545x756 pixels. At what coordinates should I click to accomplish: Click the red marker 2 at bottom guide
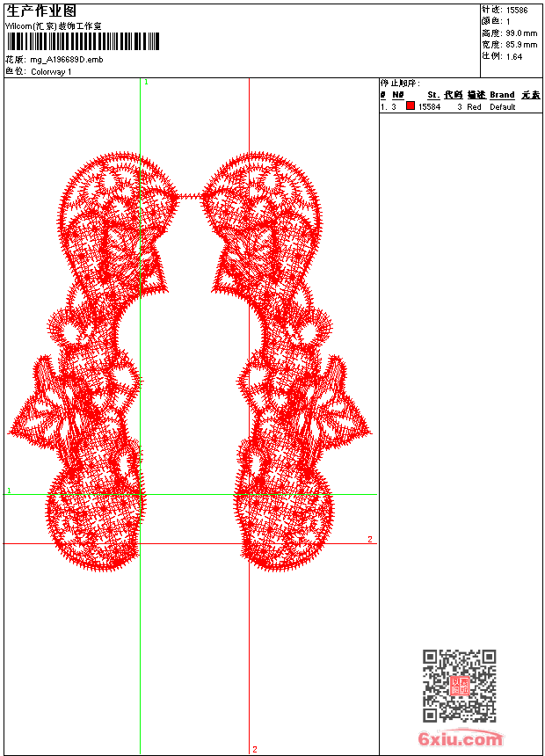pyautogui.click(x=255, y=749)
